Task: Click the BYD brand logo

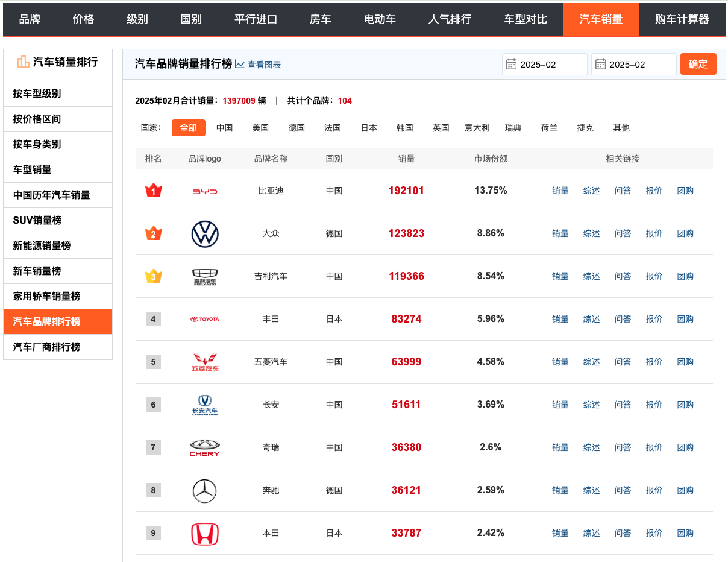Action: [x=205, y=191]
